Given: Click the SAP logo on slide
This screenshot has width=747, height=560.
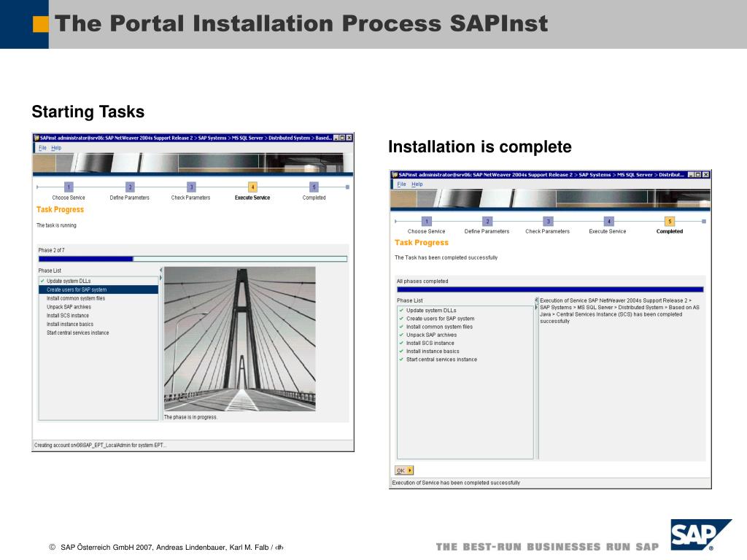Looking at the screenshot, I should click(700, 534).
